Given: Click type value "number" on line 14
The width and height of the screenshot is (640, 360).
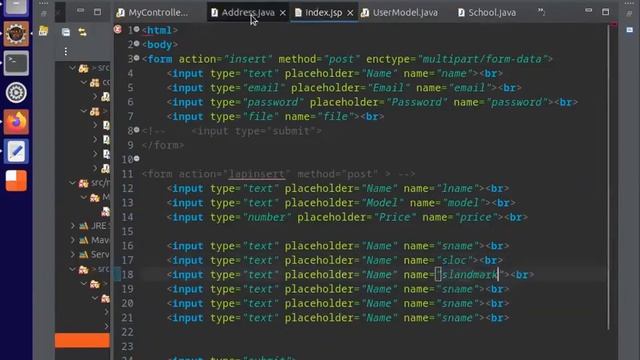Looking at the screenshot, I should (x=266, y=217).
